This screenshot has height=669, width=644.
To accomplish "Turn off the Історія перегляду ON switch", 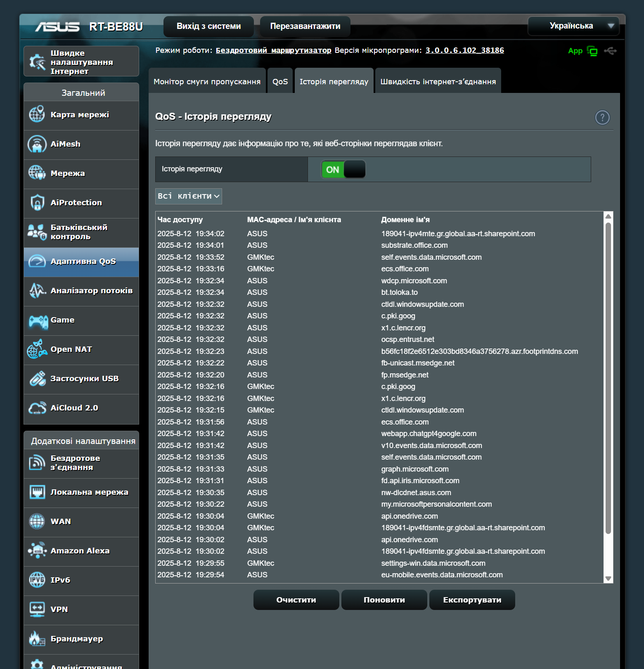I will [x=343, y=169].
